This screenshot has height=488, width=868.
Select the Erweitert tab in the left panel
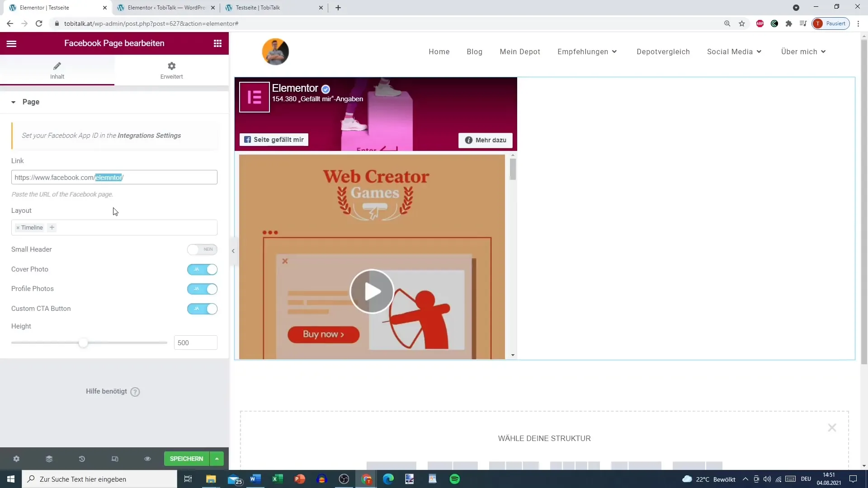click(x=172, y=70)
